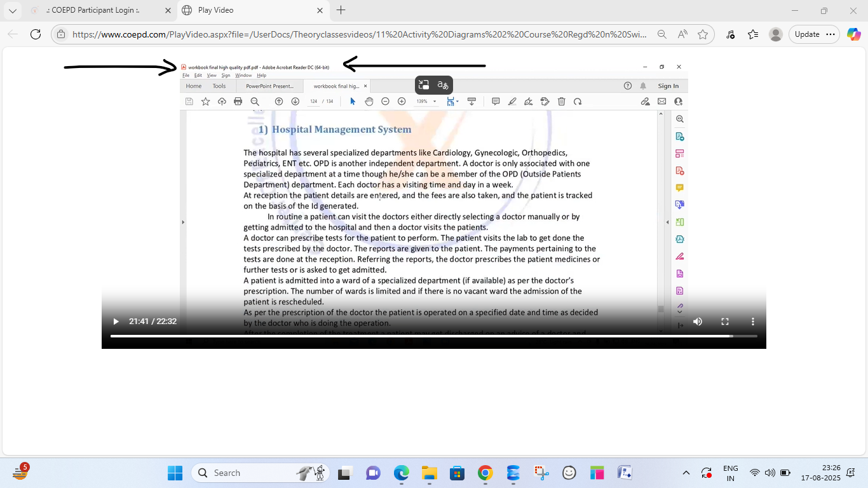
Task: Open video more options menu
Action: (x=753, y=322)
